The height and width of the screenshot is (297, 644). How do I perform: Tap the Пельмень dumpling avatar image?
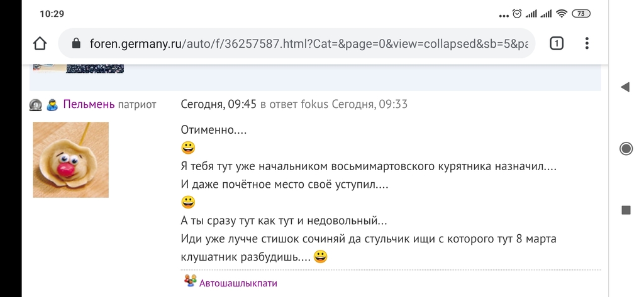tap(70, 159)
